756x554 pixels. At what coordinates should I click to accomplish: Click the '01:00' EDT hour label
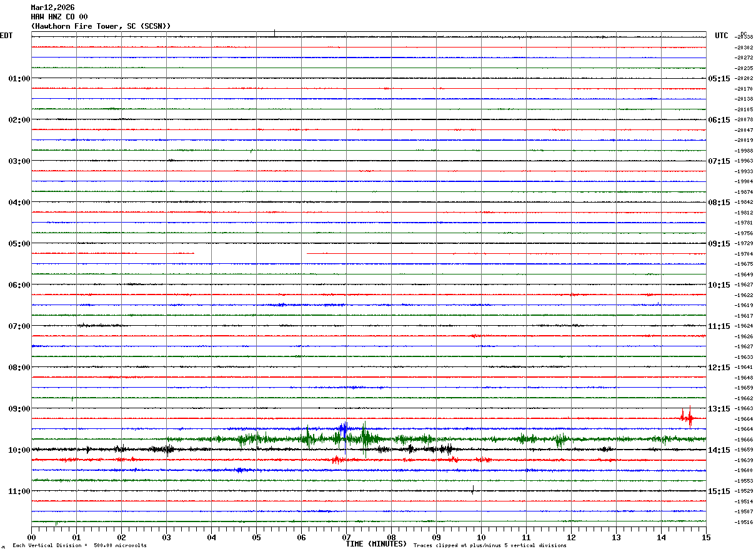[19, 79]
